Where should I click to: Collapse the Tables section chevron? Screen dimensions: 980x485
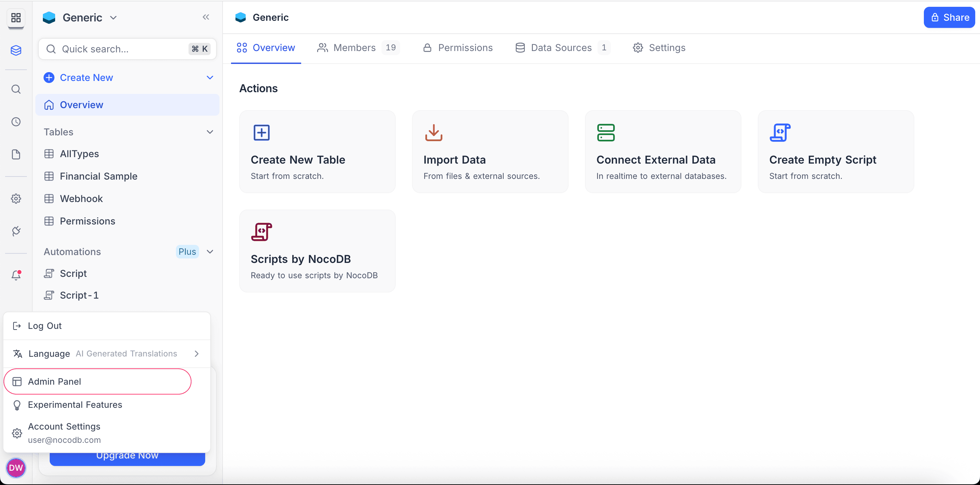coord(210,132)
